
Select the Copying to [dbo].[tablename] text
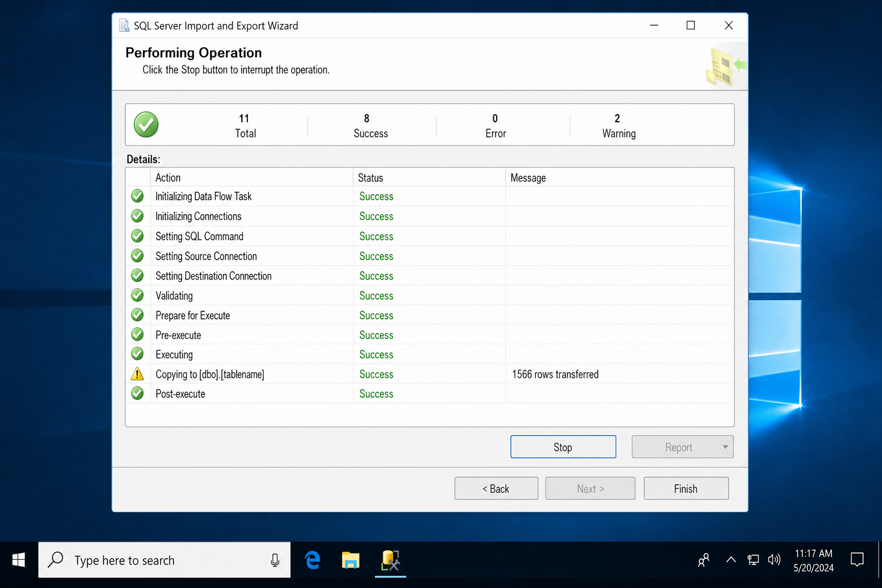210,374
